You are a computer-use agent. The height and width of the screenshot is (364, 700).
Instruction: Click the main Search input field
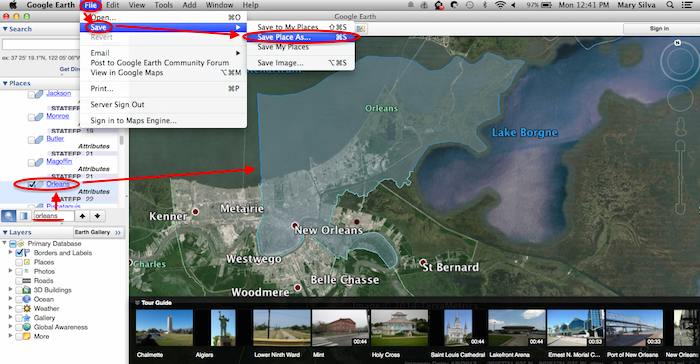pos(41,45)
